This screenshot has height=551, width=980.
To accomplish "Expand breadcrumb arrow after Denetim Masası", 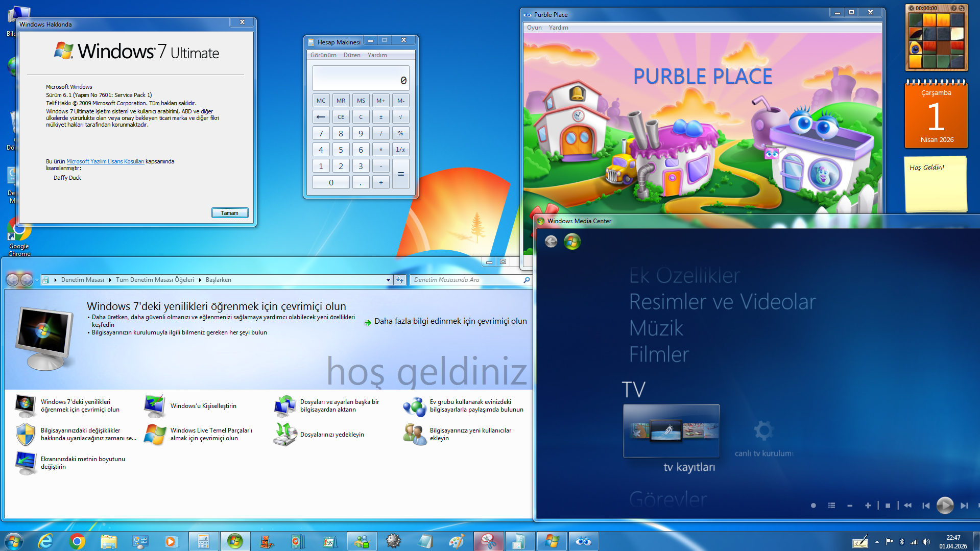I will click(x=110, y=280).
